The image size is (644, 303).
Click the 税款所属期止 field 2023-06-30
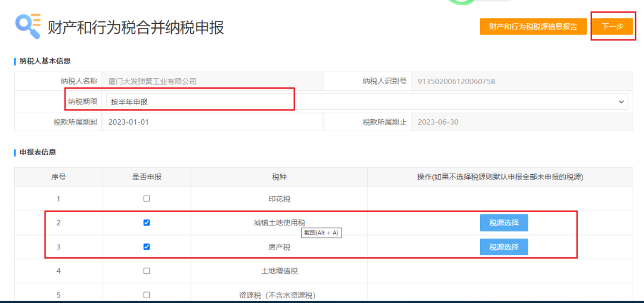pyautogui.click(x=522, y=122)
